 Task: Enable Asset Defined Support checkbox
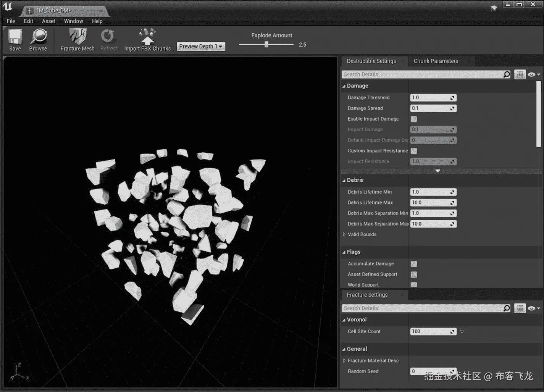414,274
